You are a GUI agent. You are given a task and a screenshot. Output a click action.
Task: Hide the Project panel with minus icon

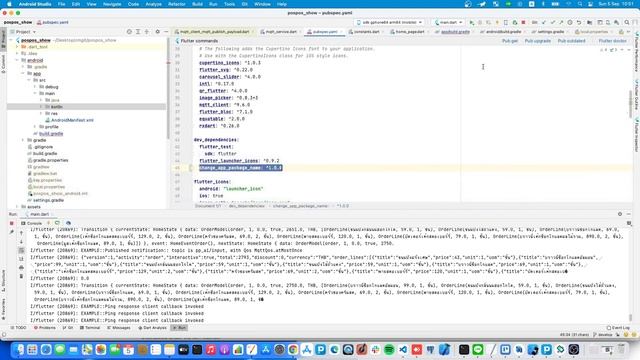click(x=166, y=31)
